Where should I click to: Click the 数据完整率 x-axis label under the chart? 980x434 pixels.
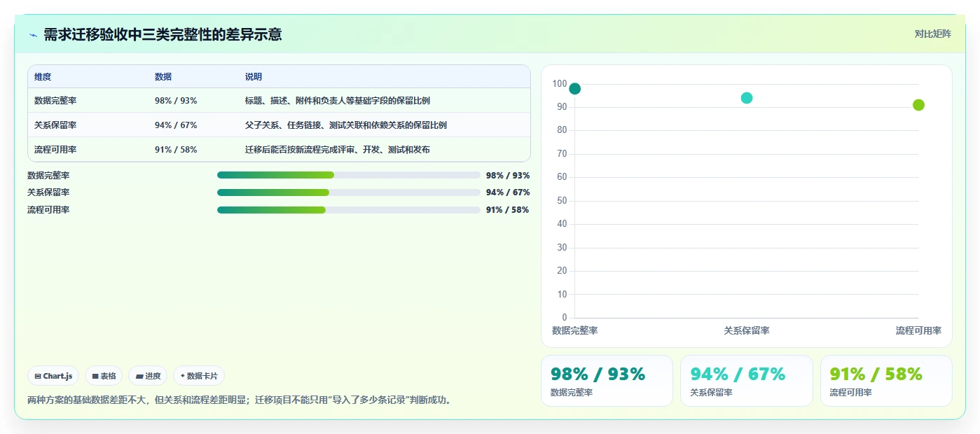point(574,330)
